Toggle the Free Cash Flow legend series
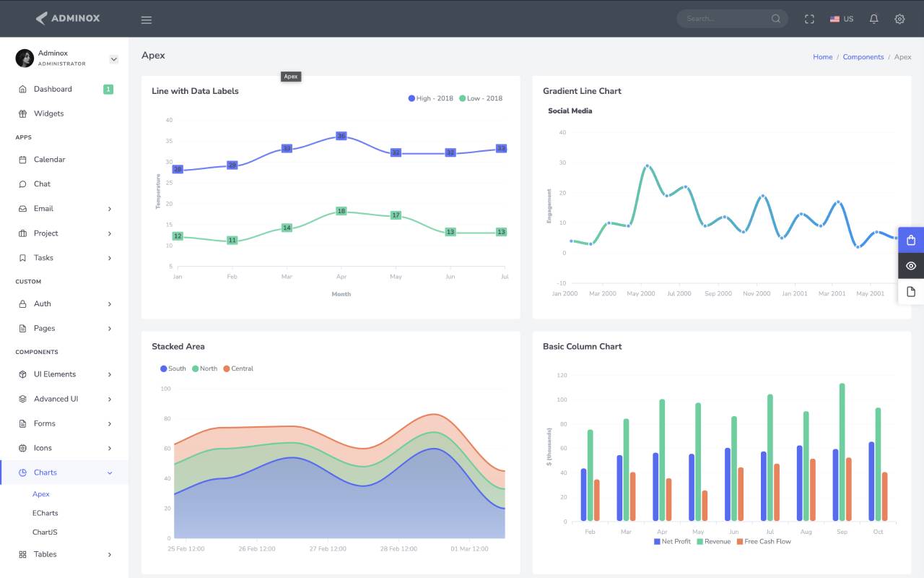The height and width of the screenshot is (578, 924). point(764,541)
